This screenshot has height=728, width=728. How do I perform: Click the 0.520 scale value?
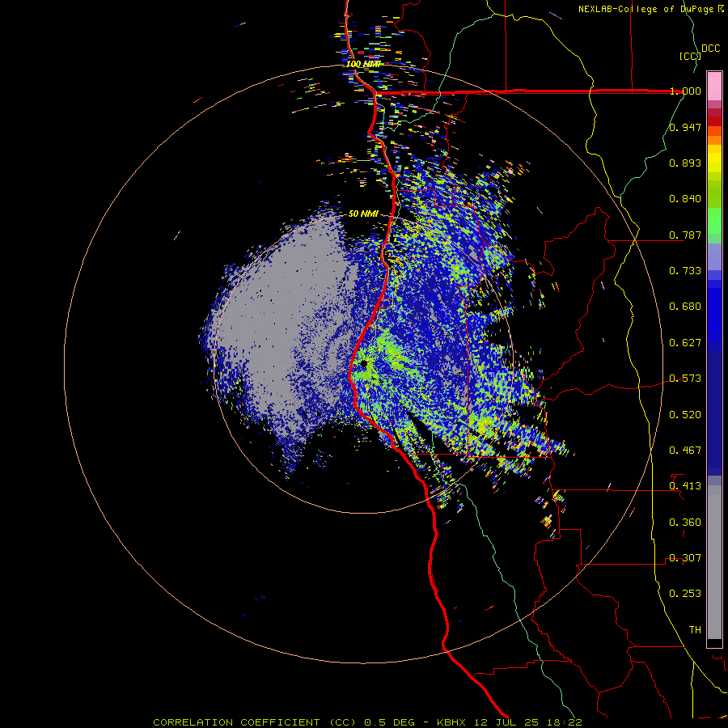(685, 415)
